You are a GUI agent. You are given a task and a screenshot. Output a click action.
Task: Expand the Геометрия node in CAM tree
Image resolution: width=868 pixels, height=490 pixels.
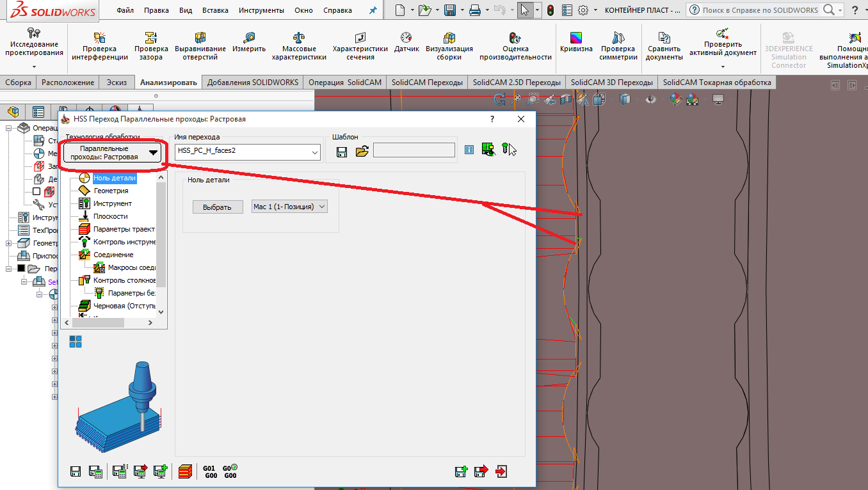[x=10, y=243]
